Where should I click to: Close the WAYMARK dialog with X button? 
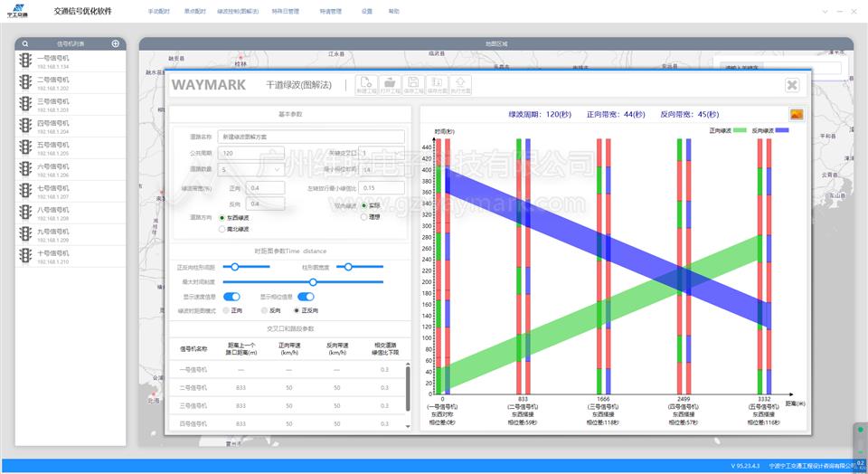792,85
